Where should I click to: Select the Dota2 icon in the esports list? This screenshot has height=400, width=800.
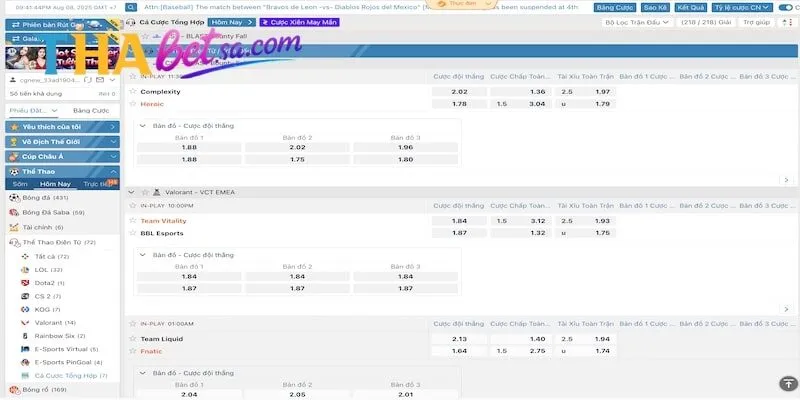[x=25, y=283]
